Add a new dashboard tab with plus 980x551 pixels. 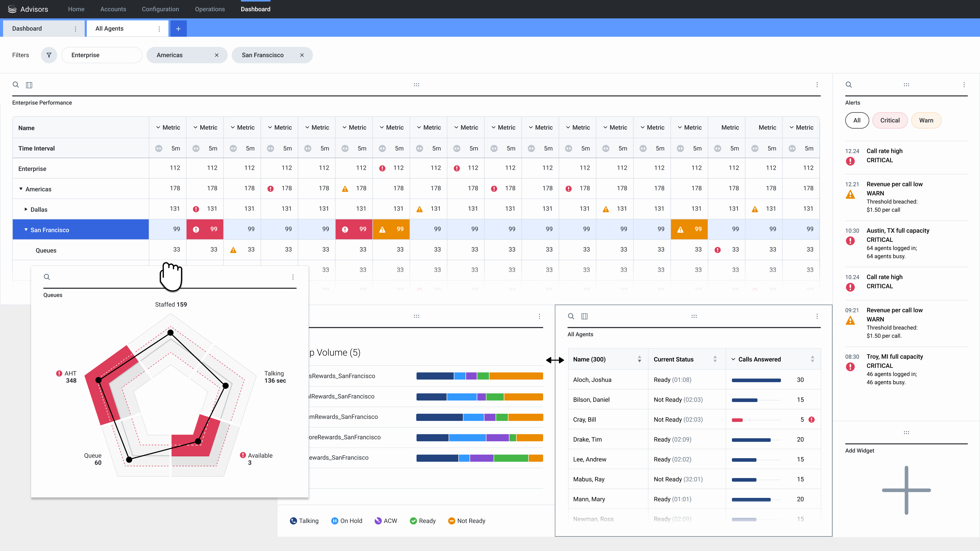coord(178,29)
